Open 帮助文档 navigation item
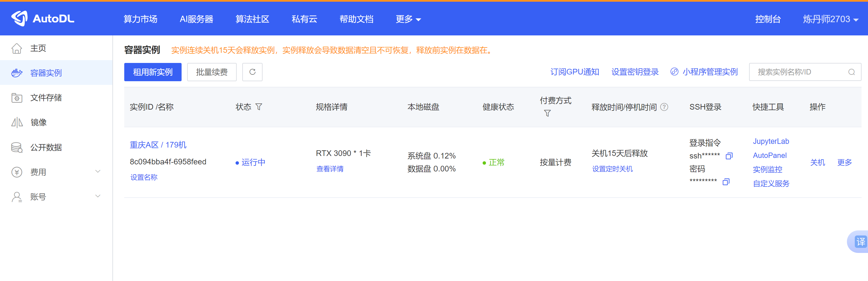 (356, 19)
